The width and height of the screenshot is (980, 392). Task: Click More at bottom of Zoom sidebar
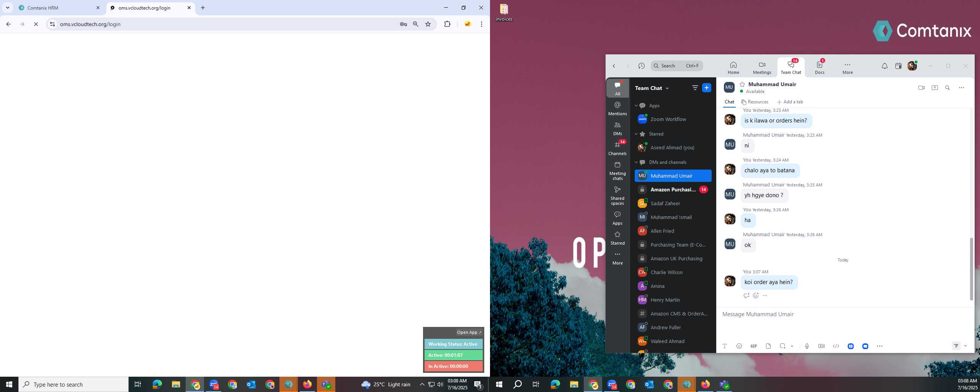(617, 258)
